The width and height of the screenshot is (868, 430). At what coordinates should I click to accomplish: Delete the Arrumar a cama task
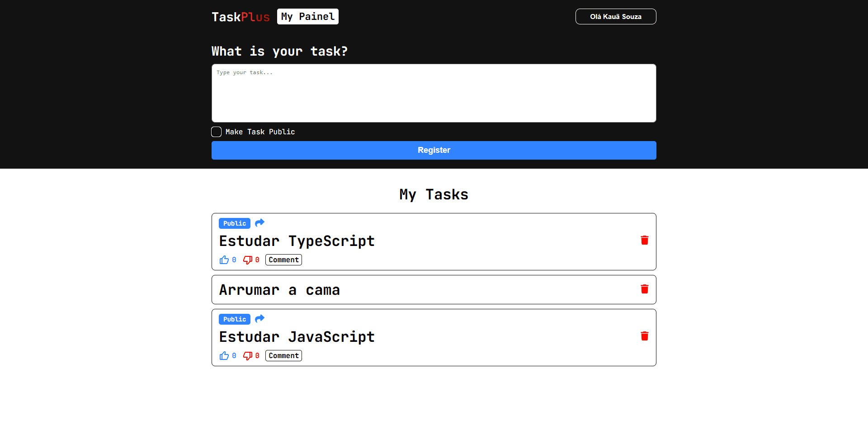644,289
